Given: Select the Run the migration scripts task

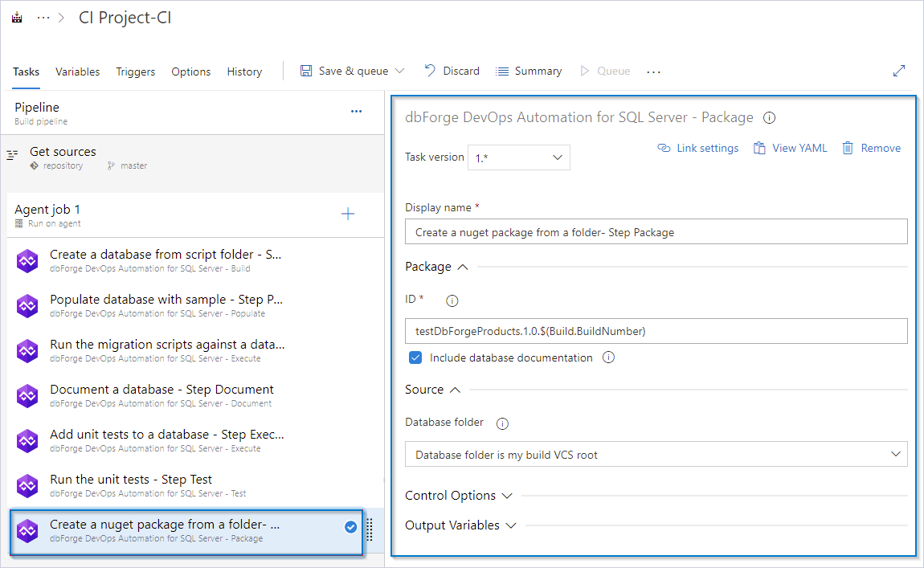Looking at the screenshot, I should point(195,350).
